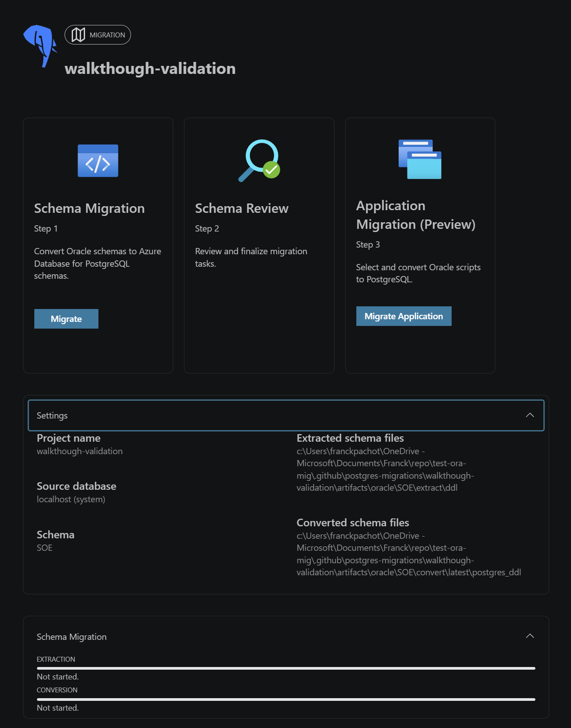Click the CONVERSION progress bar
This screenshot has width=571, height=728.
point(286,699)
